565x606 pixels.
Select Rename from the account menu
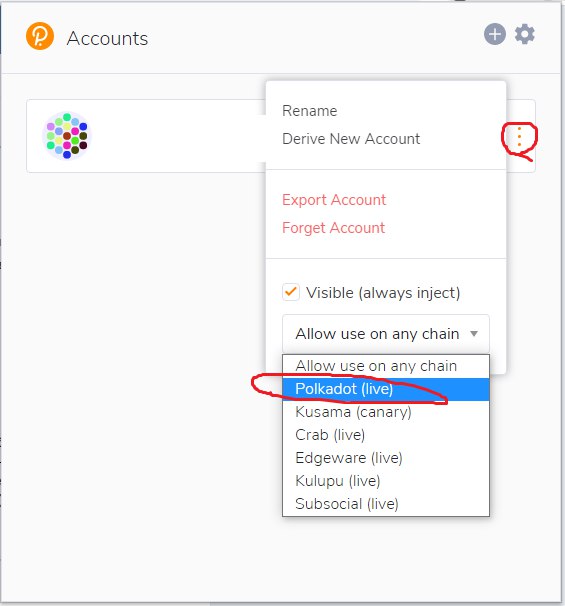click(x=310, y=111)
